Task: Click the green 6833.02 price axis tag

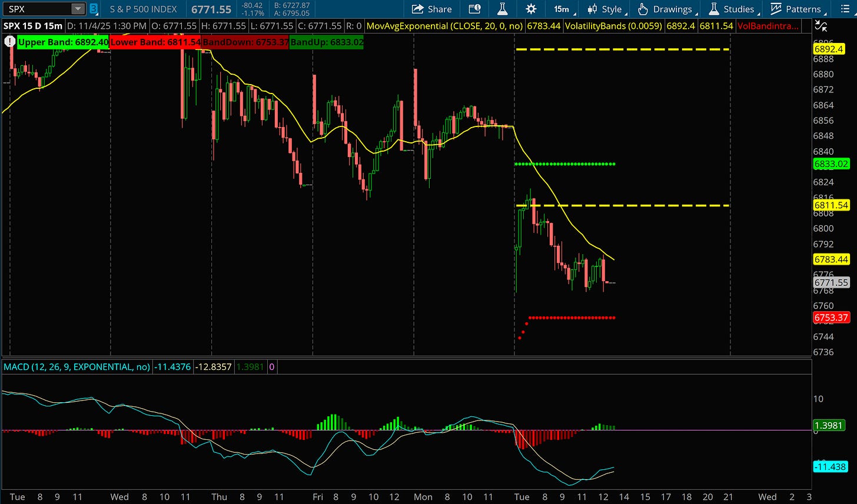Action: (x=831, y=164)
